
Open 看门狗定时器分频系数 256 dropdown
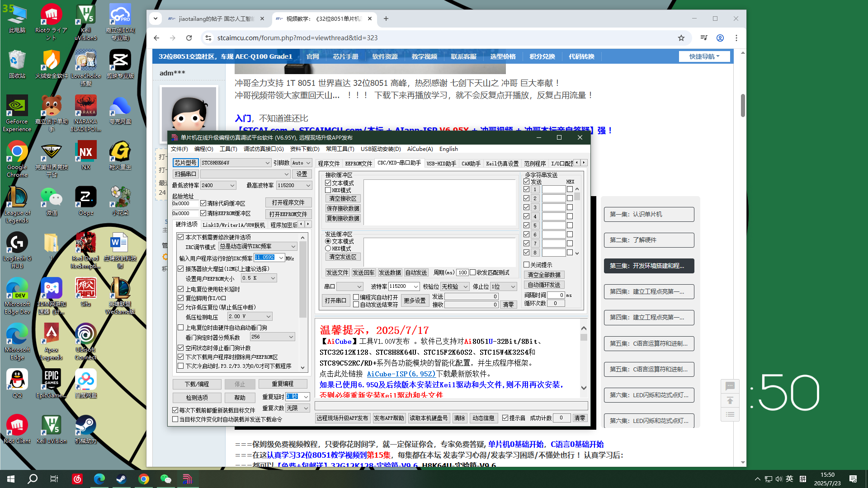[273, 337]
